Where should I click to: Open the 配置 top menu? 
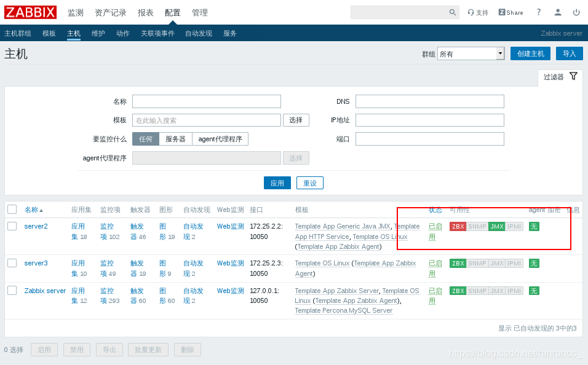(x=172, y=13)
